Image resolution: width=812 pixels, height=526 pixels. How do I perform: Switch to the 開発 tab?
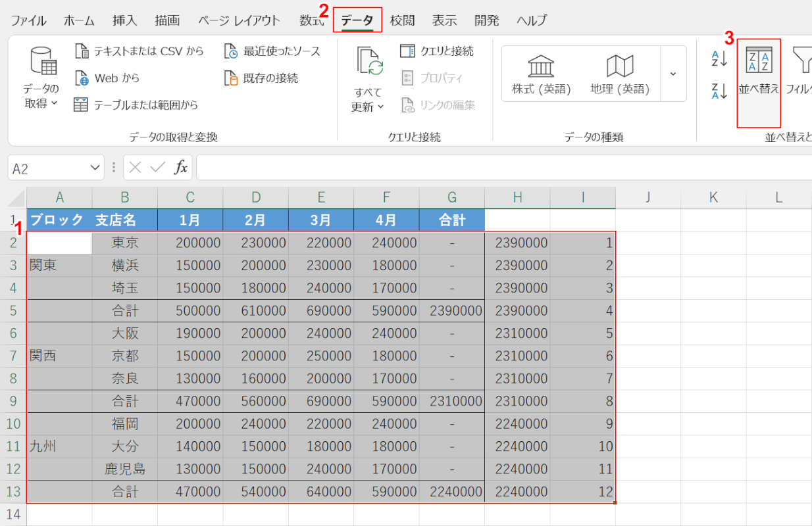coord(486,20)
